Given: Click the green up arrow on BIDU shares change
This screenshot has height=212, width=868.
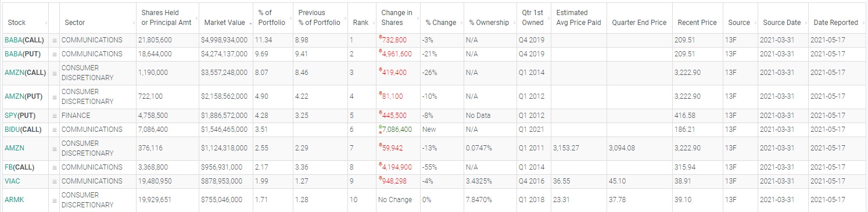Looking at the screenshot, I should pyautogui.click(x=380, y=127).
